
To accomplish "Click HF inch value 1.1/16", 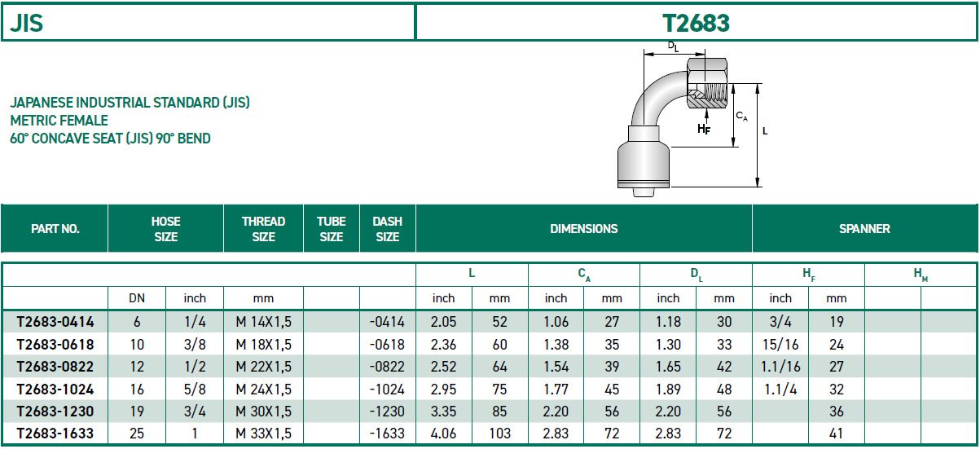I will coord(780,367).
